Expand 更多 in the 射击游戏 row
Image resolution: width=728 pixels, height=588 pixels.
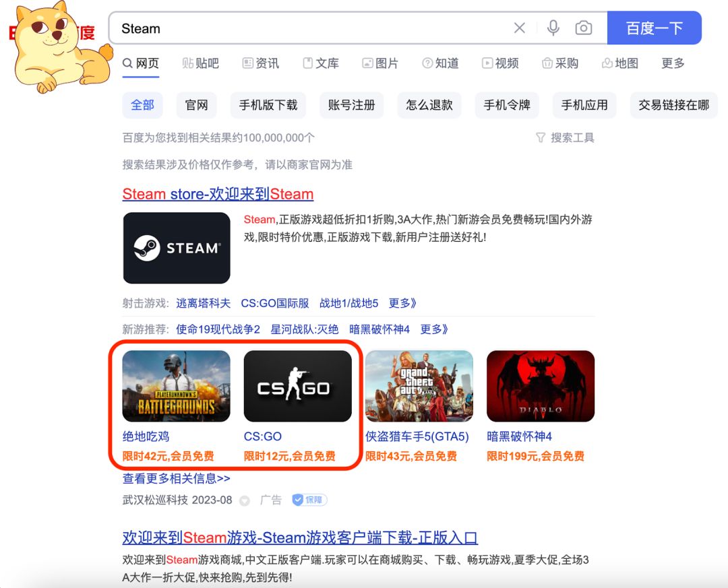(402, 303)
